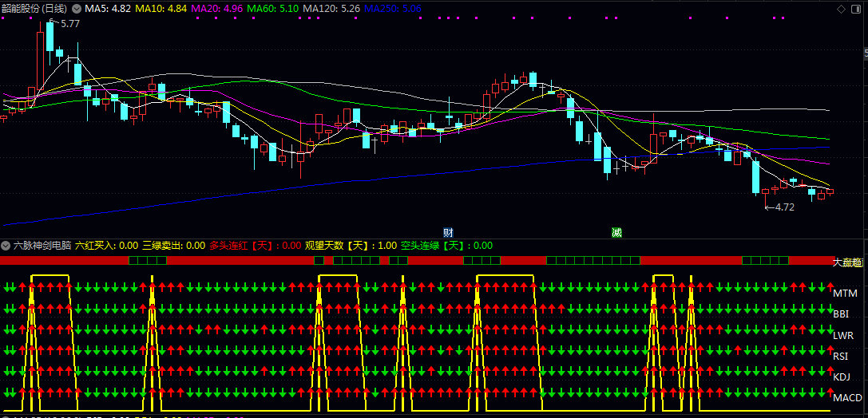Click the RSI row label
This screenshot has height=418, width=868.
(x=841, y=356)
